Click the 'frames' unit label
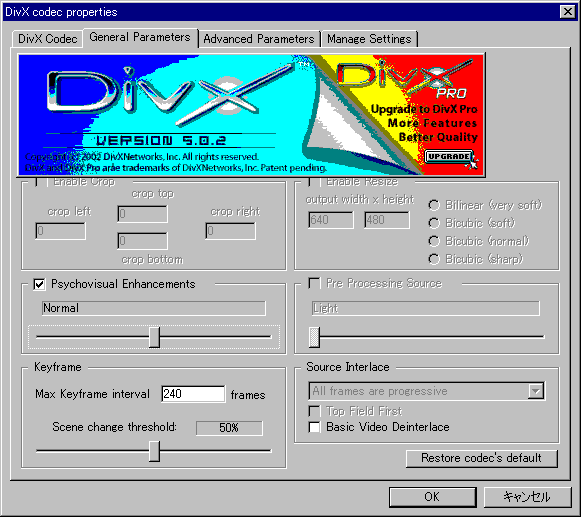Viewport: 581px width, 517px height. click(248, 395)
